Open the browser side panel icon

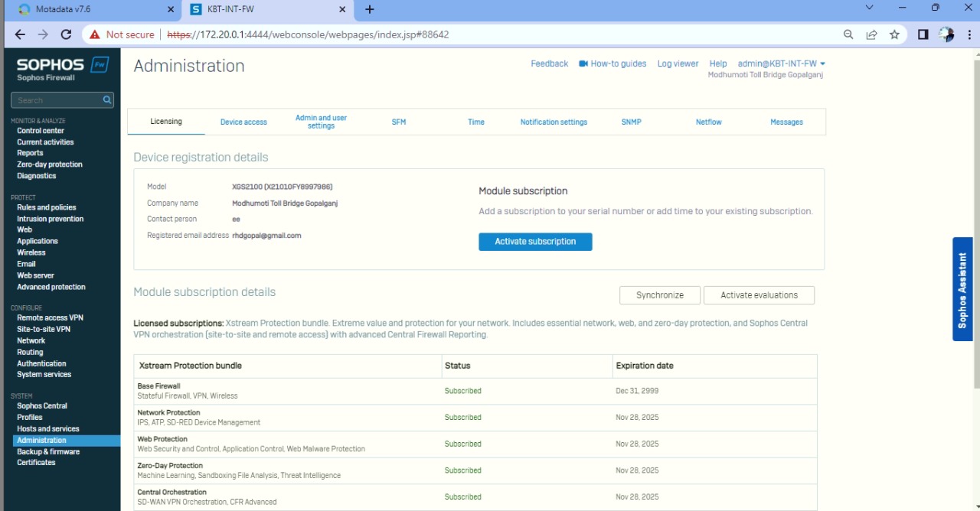923,34
